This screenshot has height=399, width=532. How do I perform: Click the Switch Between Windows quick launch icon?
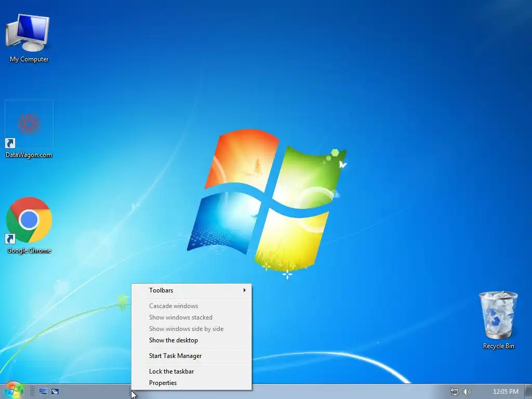point(55,391)
